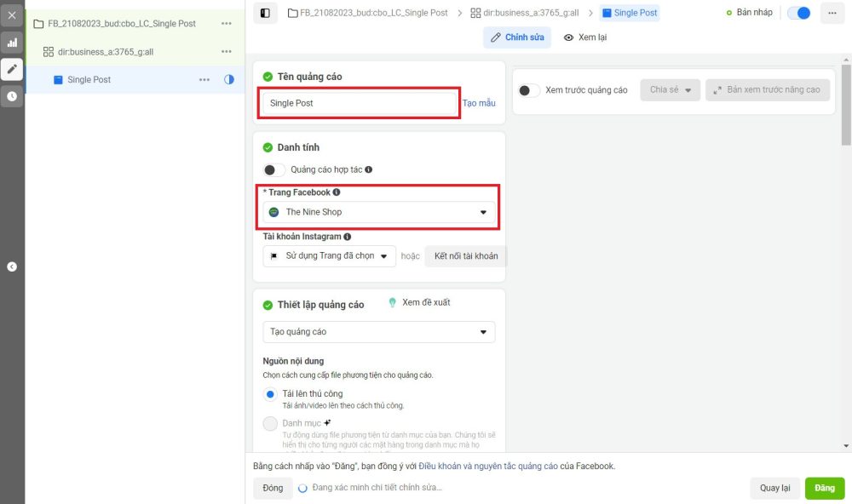Image resolution: width=852 pixels, height=504 pixels.
Task: Click the lightbulb icon for Xem đề xuất
Action: [392, 302]
